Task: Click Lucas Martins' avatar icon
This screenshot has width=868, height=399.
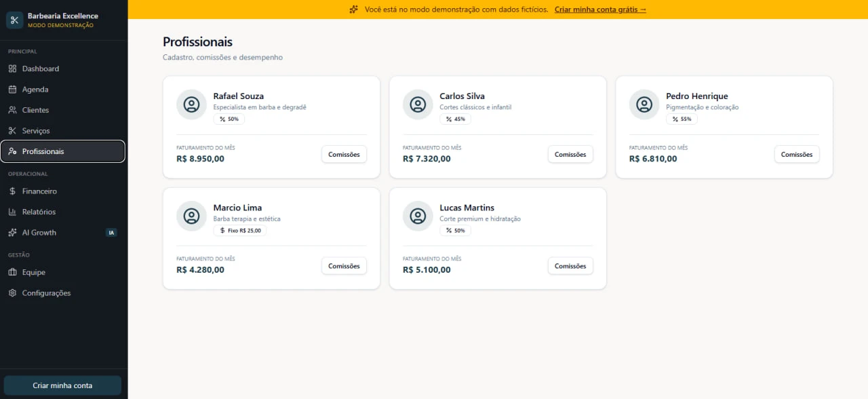Action: pos(418,216)
